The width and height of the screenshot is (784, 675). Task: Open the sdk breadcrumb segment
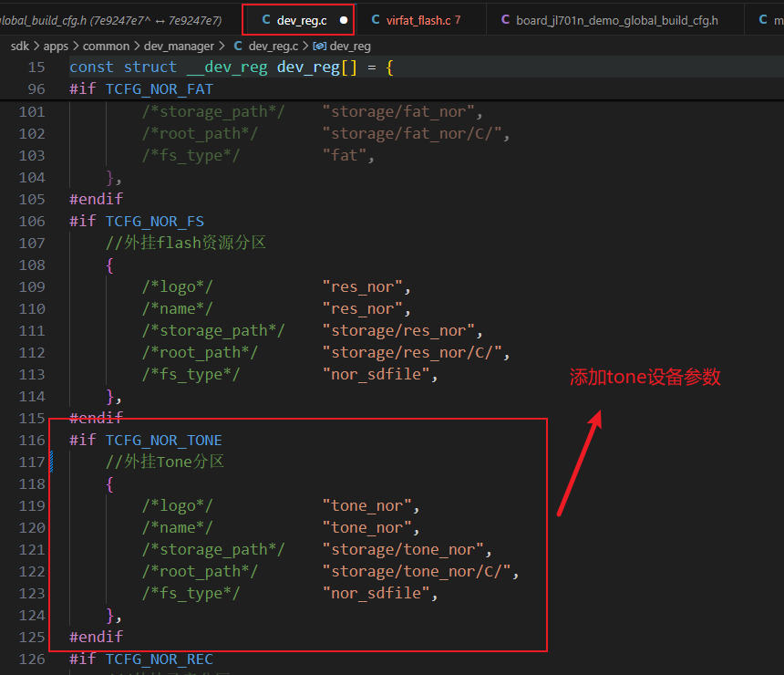click(x=20, y=46)
